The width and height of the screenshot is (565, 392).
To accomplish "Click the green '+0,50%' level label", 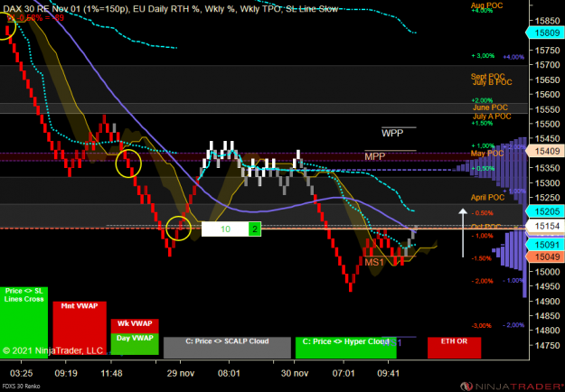I will 483,169.
